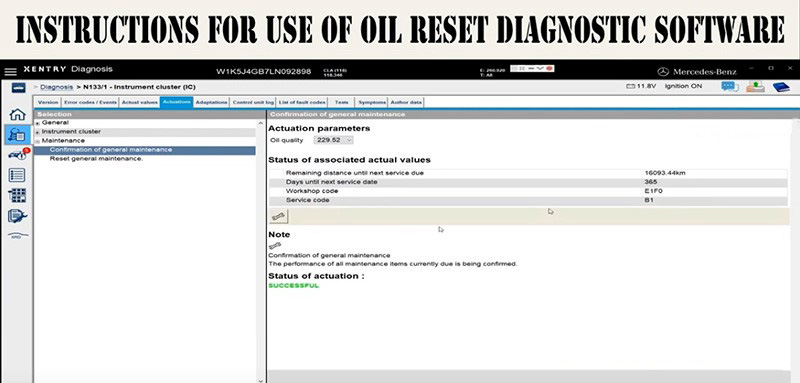Viewport: 800px width, 383px height.
Task: Open the Author data tab
Action: tap(406, 103)
